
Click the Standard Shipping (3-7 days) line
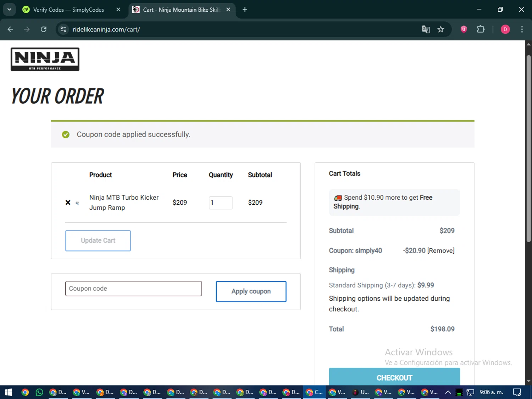(381, 285)
